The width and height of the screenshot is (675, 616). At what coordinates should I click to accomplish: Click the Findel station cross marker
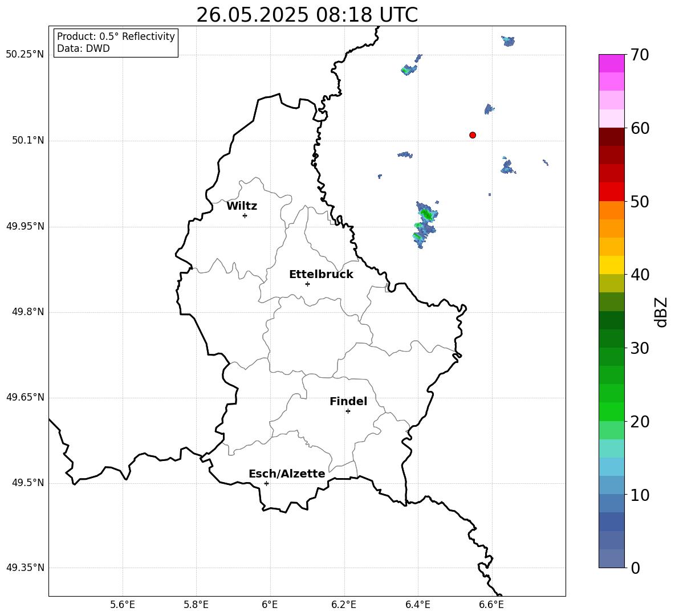[x=348, y=411]
